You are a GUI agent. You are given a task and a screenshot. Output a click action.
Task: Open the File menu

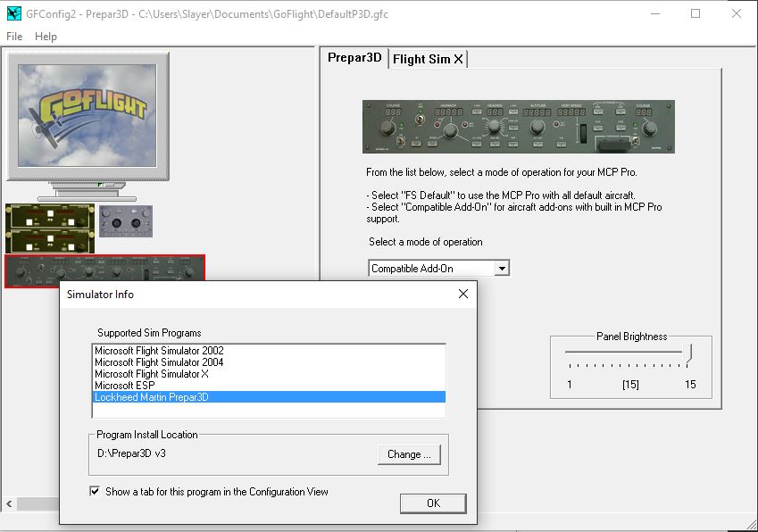[x=14, y=37]
